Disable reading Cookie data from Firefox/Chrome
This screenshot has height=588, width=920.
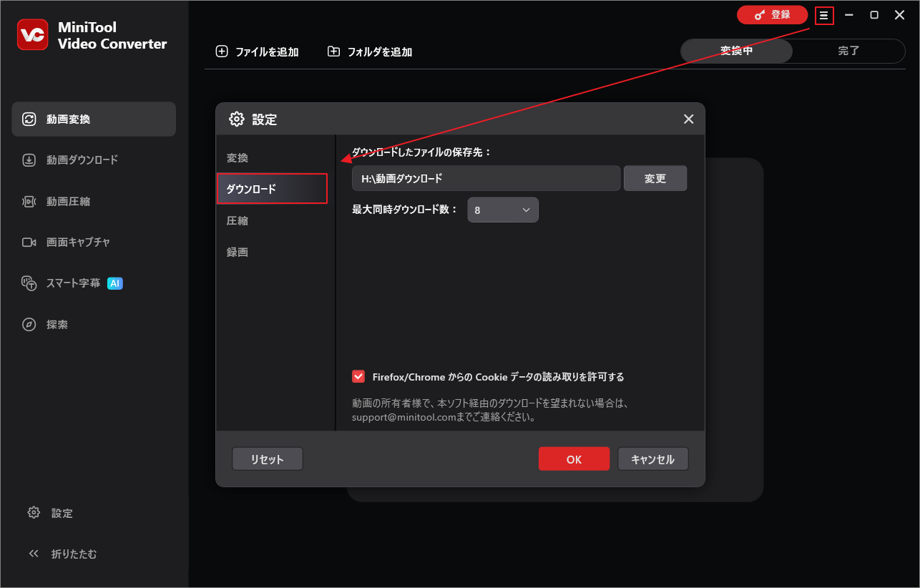click(x=358, y=376)
